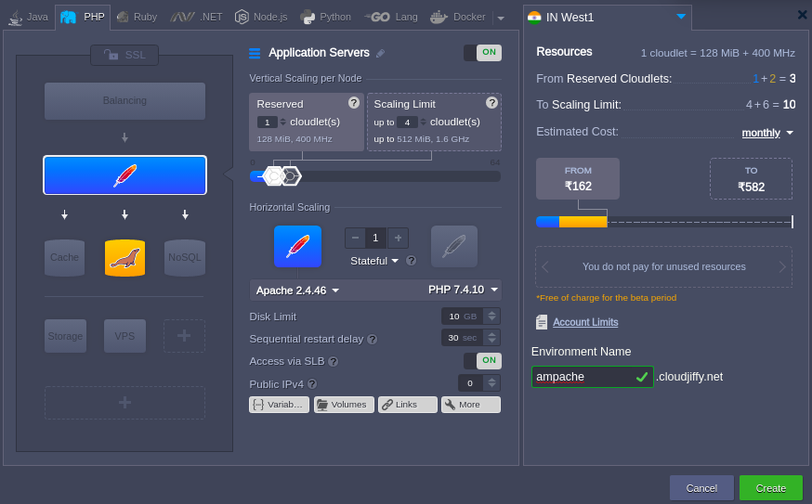Screen dimensions: 812x504
Task: Toggle Access via SLB switch
Action: 482,361
